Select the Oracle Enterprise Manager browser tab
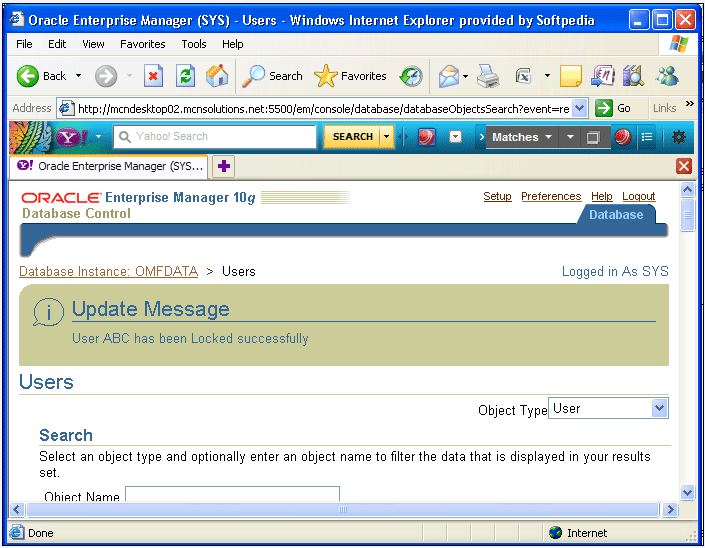705x548 pixels. pos(109,166)
